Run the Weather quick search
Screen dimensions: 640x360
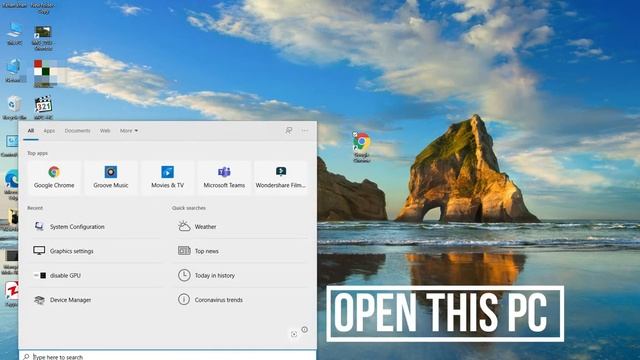(x=241, y=227)
